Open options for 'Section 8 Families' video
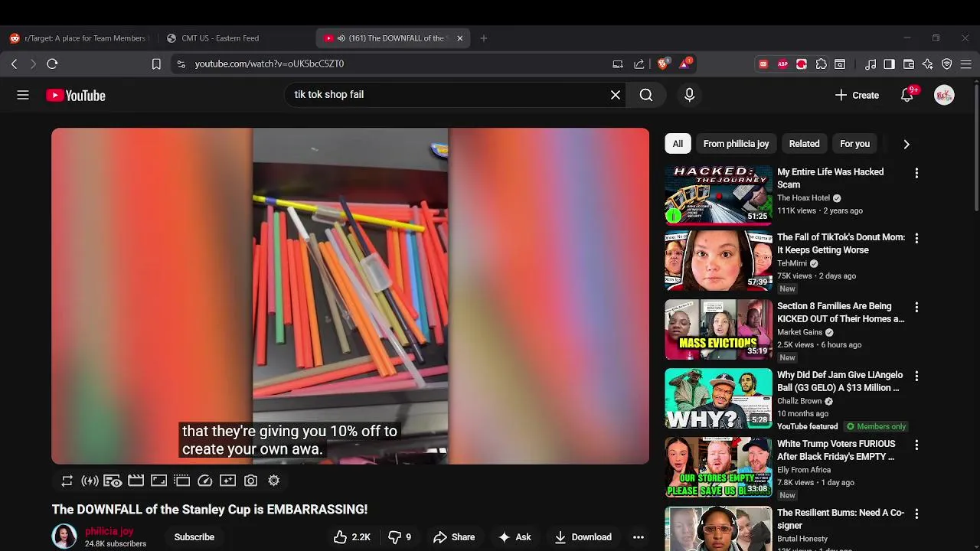This screenshot has width=980, height=551. click(x=916, y=308)
